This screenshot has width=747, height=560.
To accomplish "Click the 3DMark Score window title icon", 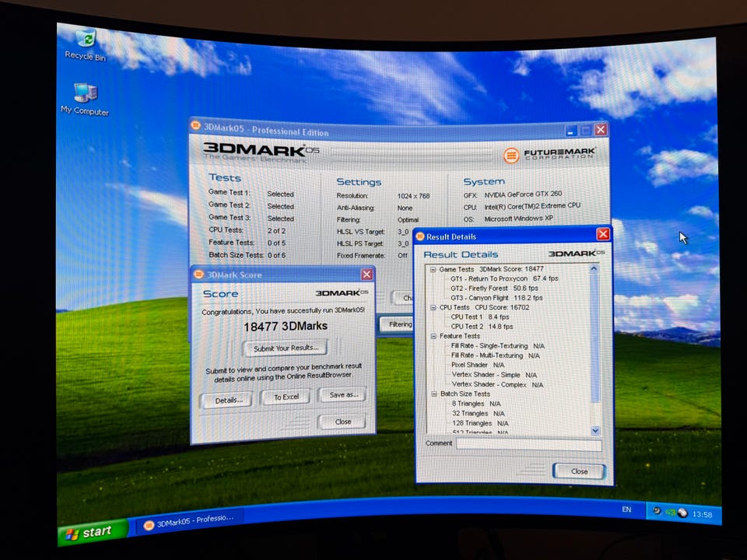I will tap(199, 275).
